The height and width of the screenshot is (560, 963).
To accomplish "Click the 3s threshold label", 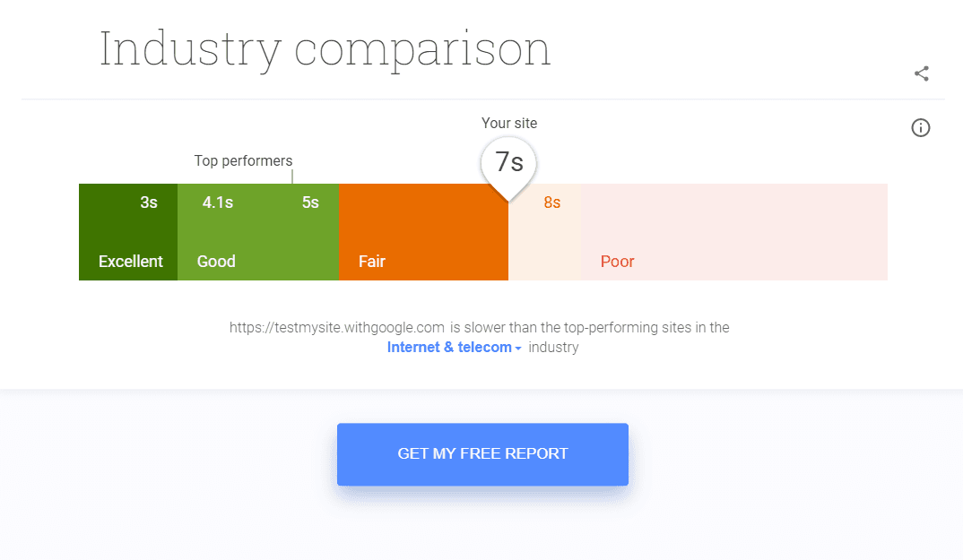I will click(149, 202).
